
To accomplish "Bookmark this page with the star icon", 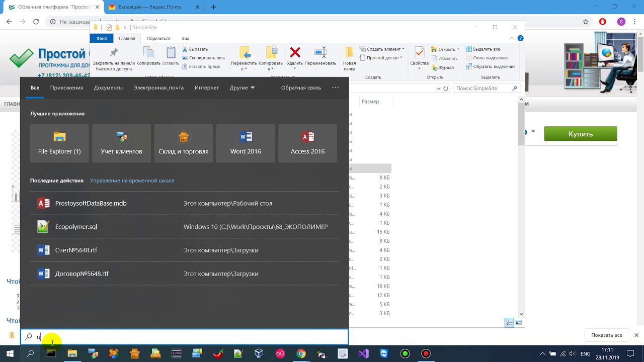I will click(586, 22).
